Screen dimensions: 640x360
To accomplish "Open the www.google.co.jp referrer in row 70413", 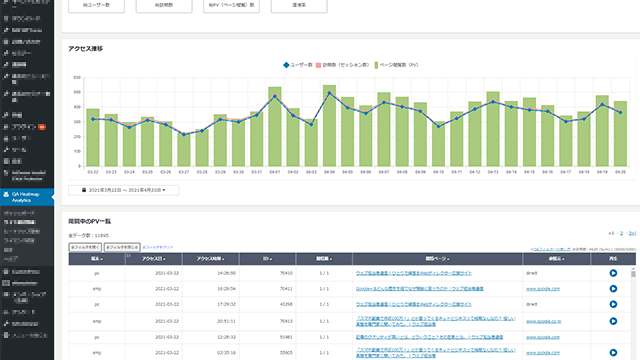I will click(543, 321).
